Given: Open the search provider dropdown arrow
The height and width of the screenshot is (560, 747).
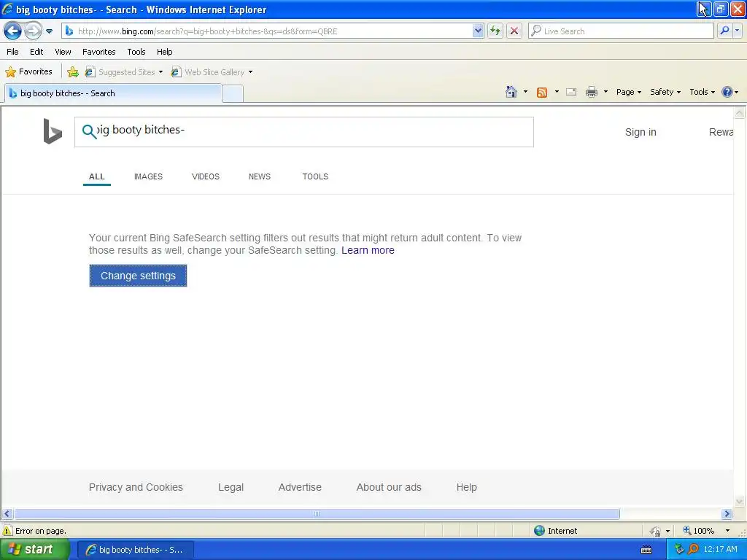Looking at the screenshot, I should (737, 31).
